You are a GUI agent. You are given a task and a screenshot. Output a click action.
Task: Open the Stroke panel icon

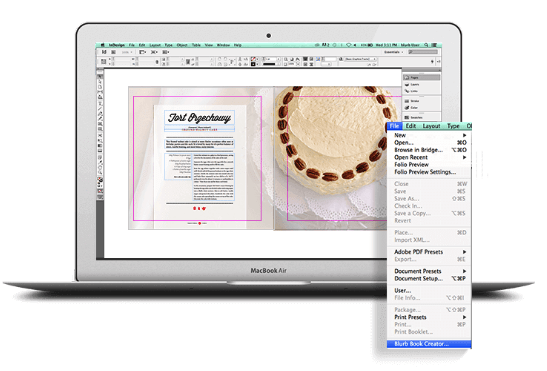pyautogui.click(x=406, y=101)
